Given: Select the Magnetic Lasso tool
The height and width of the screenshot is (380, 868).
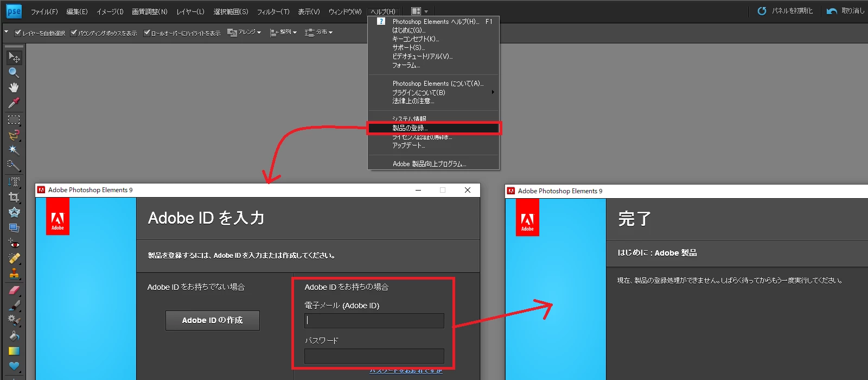Looking at the screenshot, I should (x=14, y=135).
